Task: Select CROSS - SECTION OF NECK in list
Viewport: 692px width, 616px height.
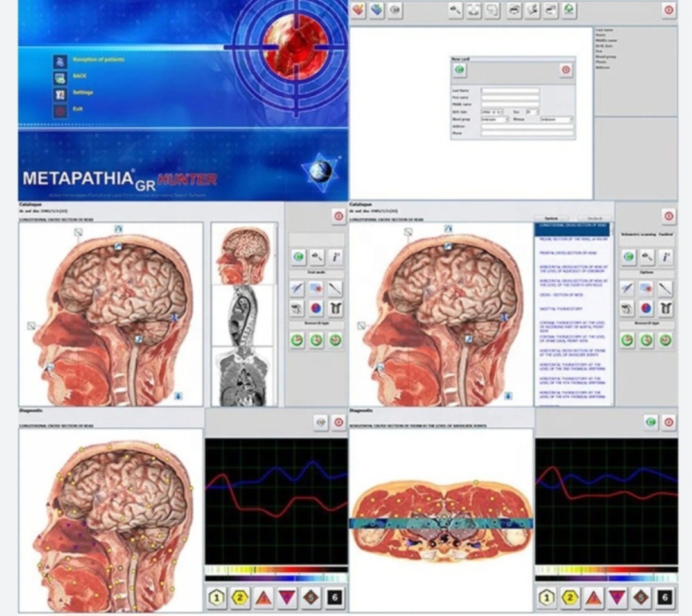Action: (x=561, y=295)
